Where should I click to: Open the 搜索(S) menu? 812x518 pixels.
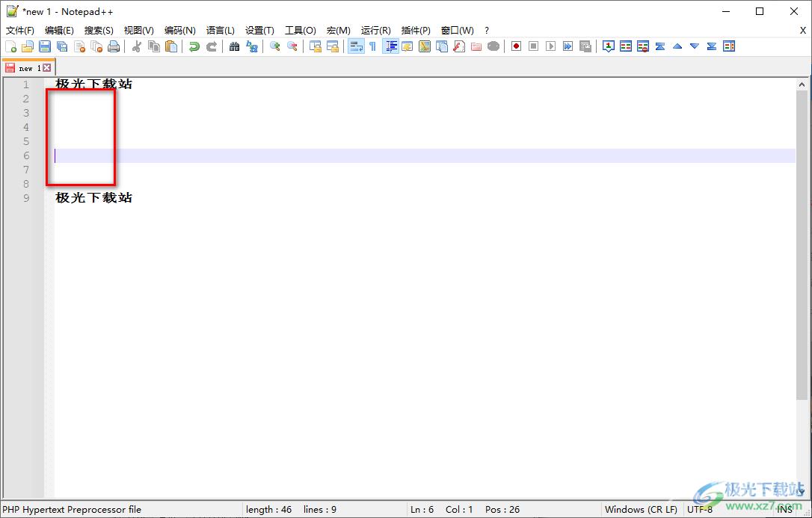(99, 31)
